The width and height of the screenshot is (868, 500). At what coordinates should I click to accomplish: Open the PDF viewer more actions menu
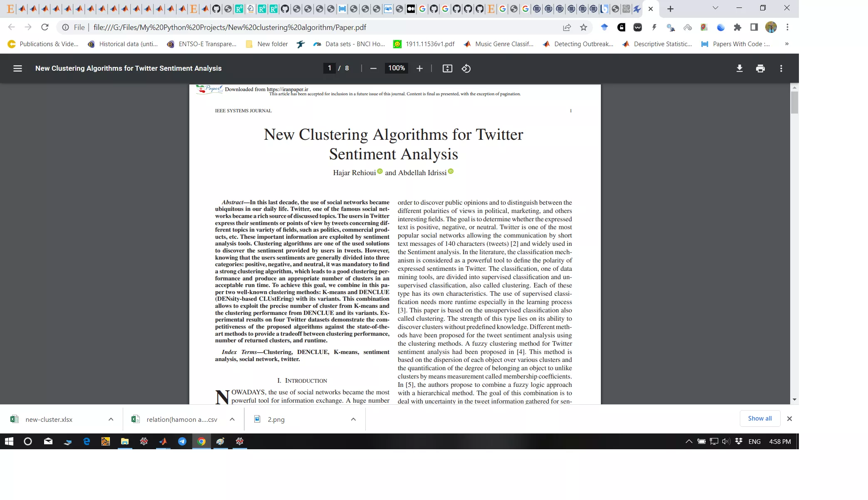(781, 68)
